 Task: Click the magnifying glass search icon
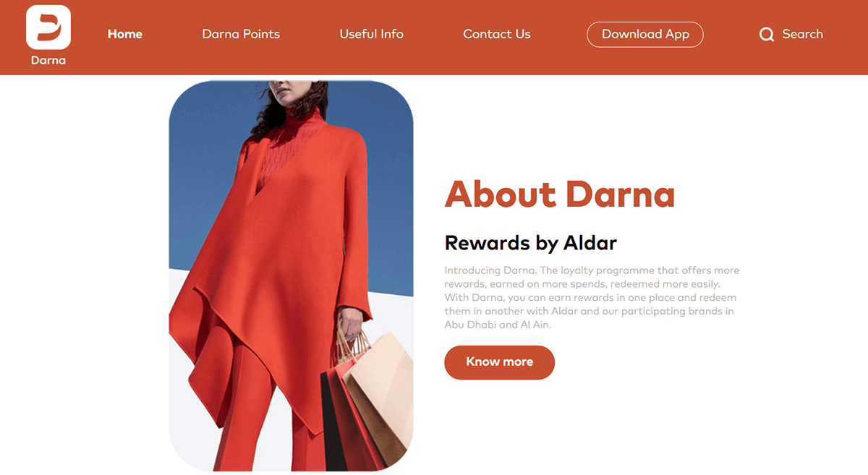tap(767, 34)
